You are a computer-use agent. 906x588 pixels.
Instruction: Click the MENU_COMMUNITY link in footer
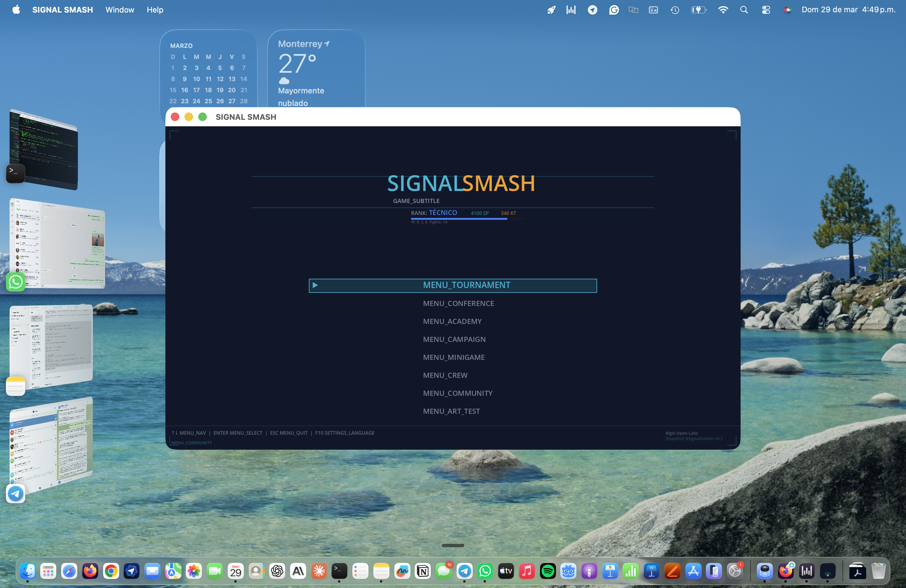click(x=191, y=443)
